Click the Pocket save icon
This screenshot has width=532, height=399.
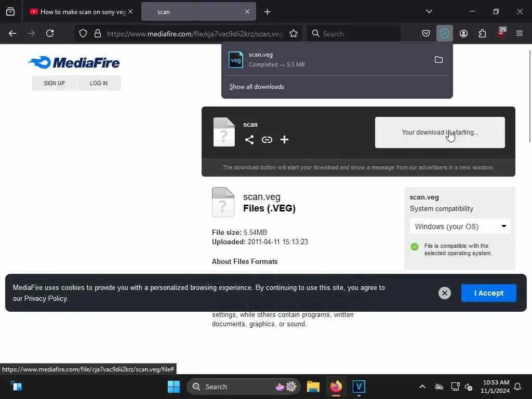click(426, 33)
